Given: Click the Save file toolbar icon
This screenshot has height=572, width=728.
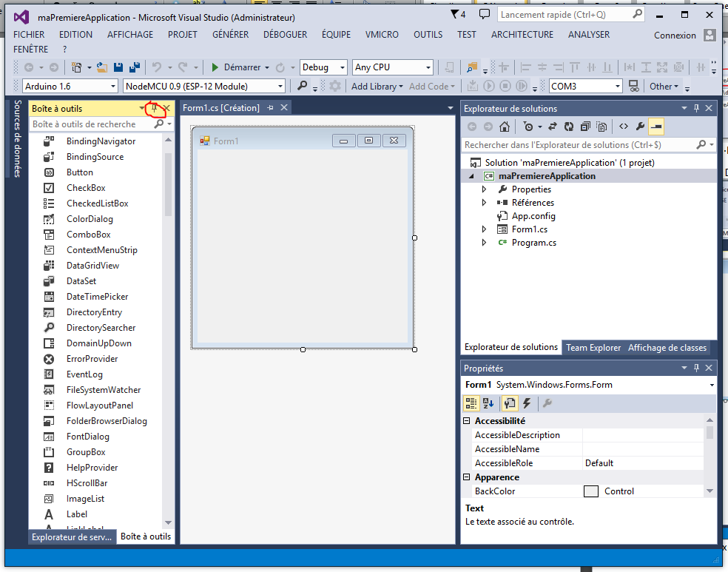Looking at the screenshot, I should pos(118,67).
